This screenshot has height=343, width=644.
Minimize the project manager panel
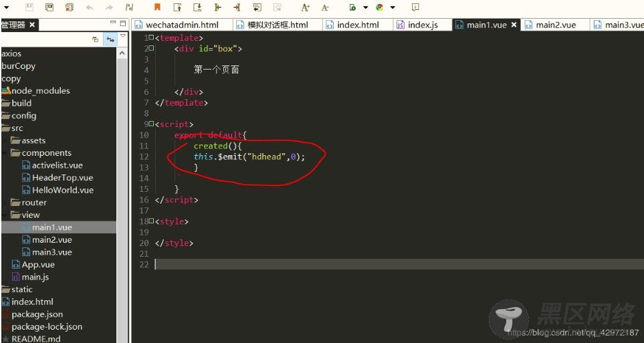click(x=113, y=23)
